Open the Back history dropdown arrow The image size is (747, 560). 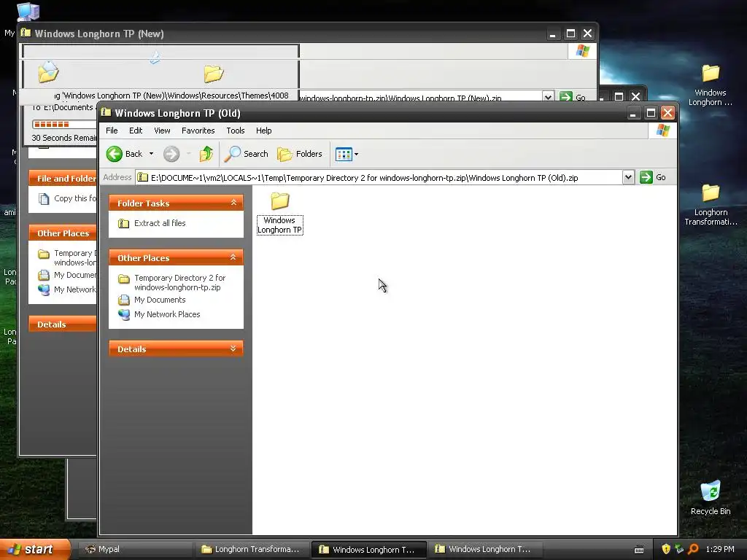coord(151,154)
